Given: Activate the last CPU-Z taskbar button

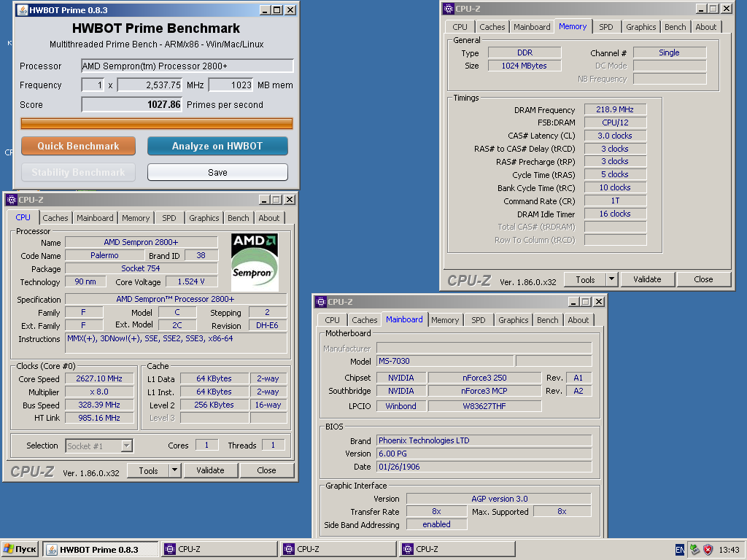Looking at the screenshot, I should pyautogui.click(x=457, y=549).
